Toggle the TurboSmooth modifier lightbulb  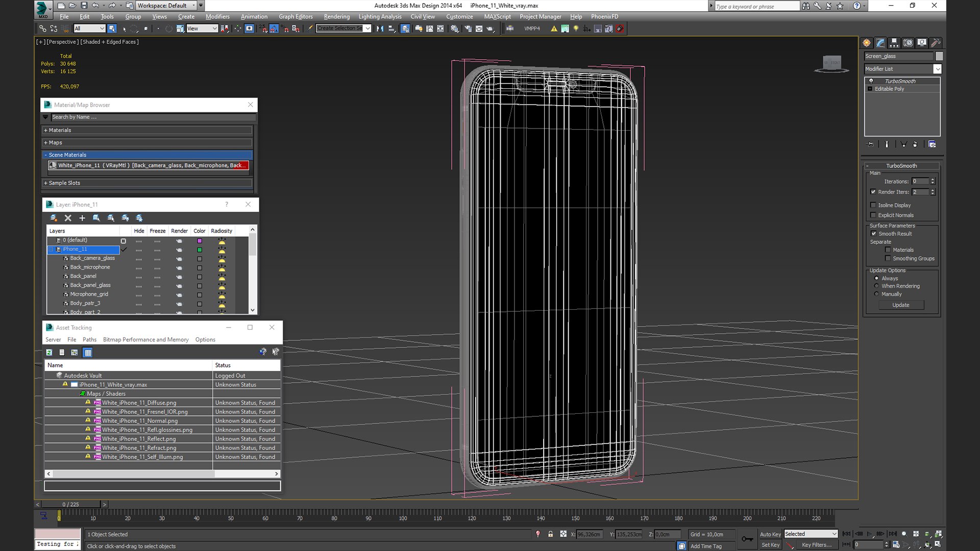click(871, 81)
